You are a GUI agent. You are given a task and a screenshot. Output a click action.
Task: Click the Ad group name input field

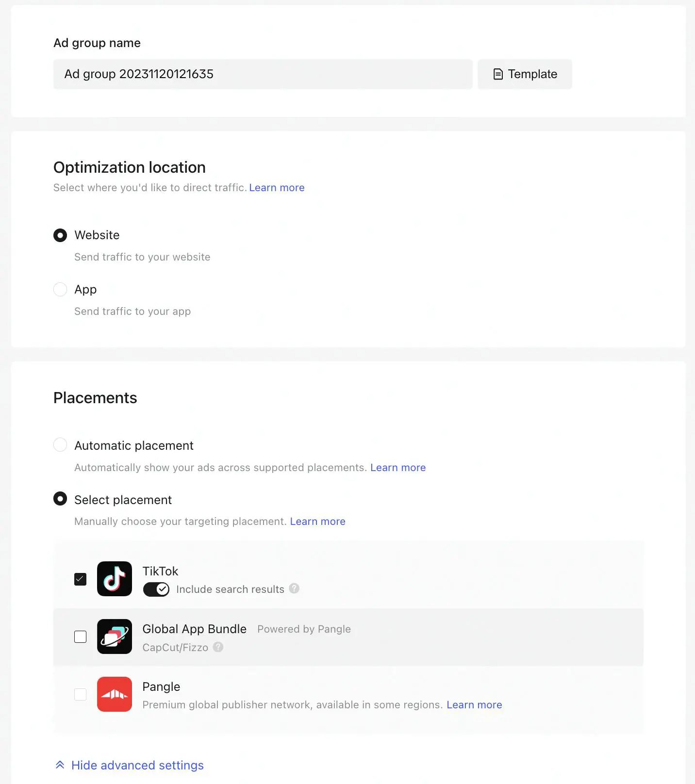click(263, 74)
